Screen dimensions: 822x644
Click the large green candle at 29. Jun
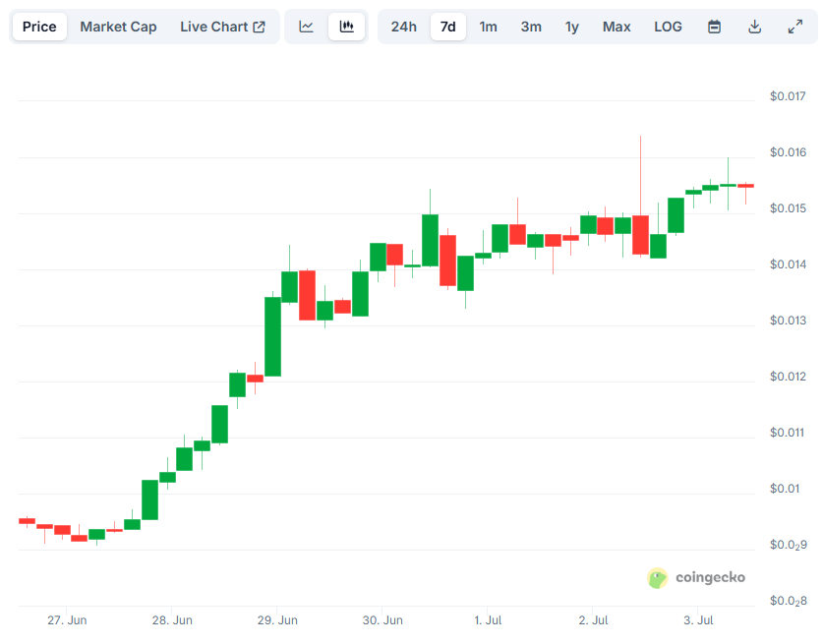point(272,336)
